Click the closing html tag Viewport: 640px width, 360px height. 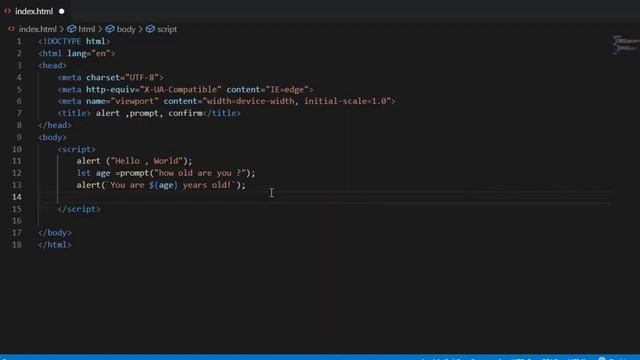pos(55,244)
